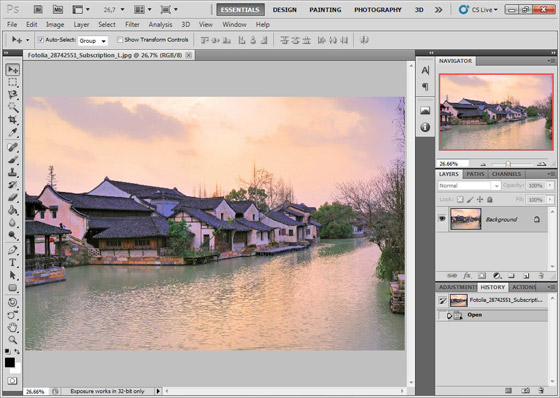Activate the Pen tool

12,250
